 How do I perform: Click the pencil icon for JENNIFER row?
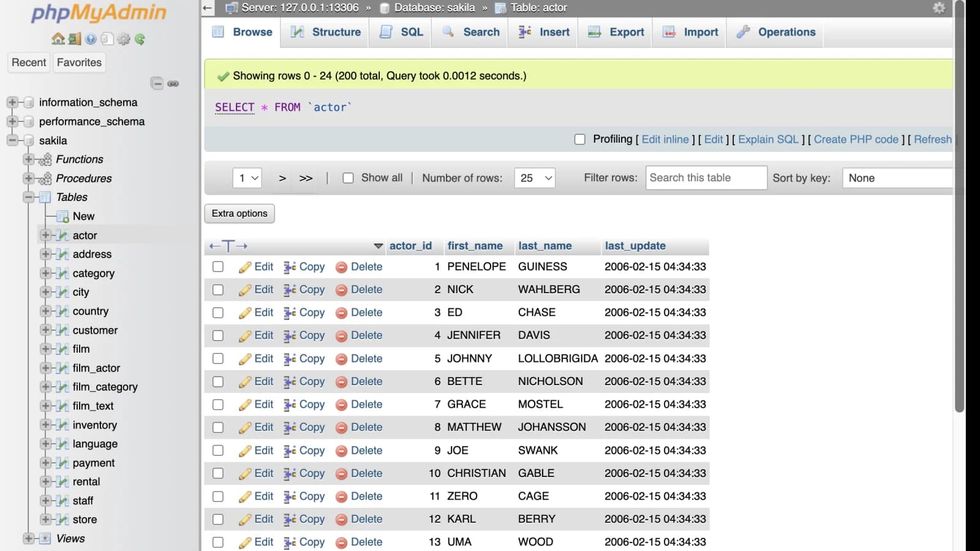(x=245, y=335)
